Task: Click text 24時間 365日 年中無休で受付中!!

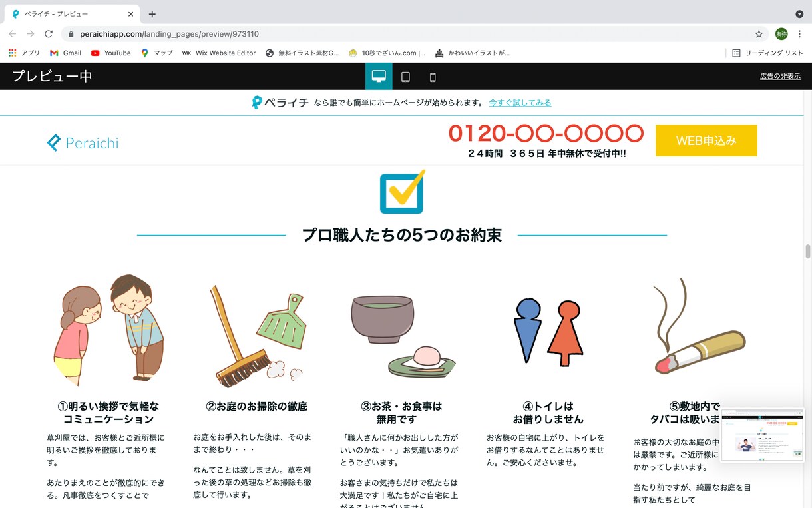Action: [x=546, y=154]
